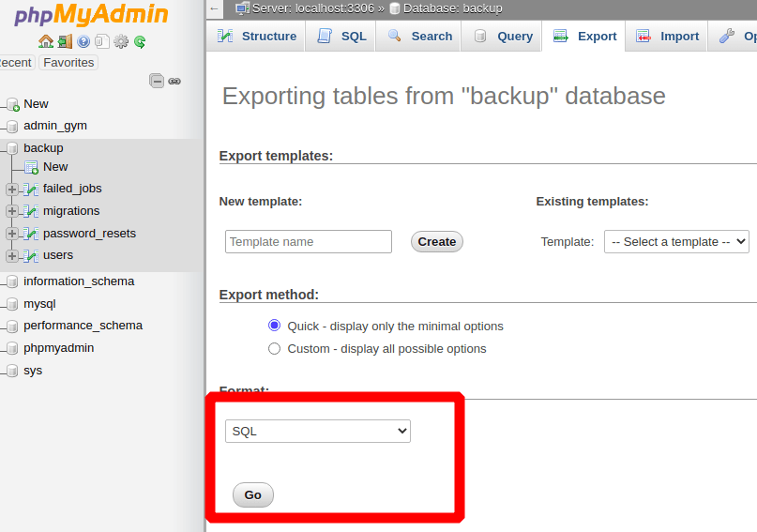Screen dimensions: 757x532
Task: Click Database: backup breadcrumb link
Action: click(x=452, y=8)
